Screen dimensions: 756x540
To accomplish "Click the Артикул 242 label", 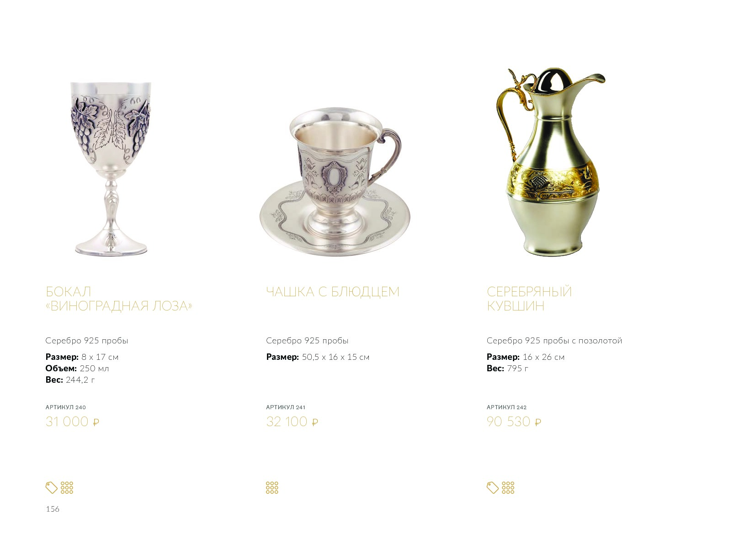I will pos(506,407).
